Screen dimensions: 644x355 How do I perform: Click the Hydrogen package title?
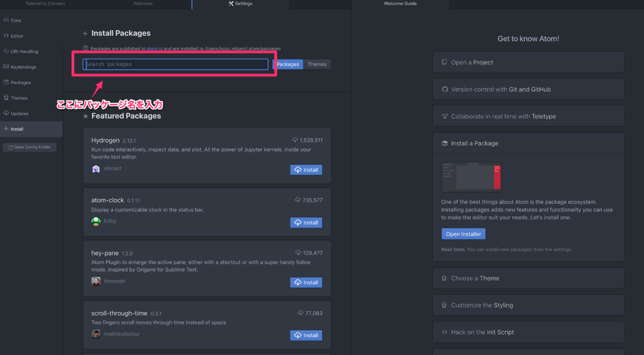[105, 140]
